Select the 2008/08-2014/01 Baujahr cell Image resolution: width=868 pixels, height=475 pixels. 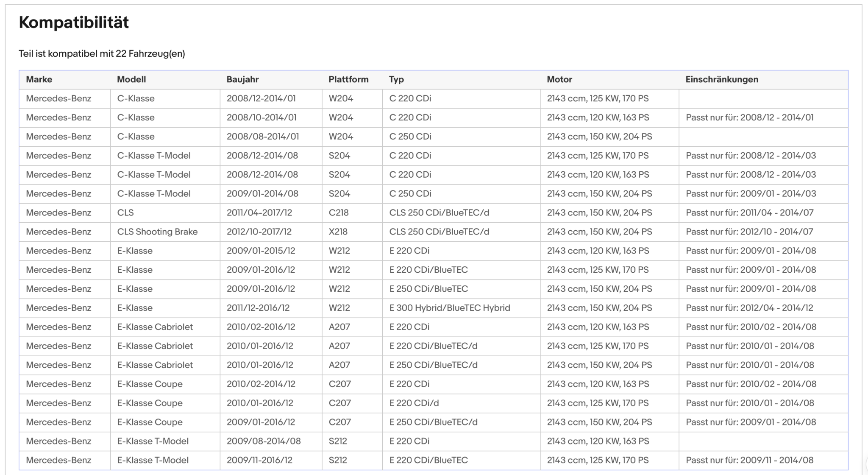coord(263,137)
